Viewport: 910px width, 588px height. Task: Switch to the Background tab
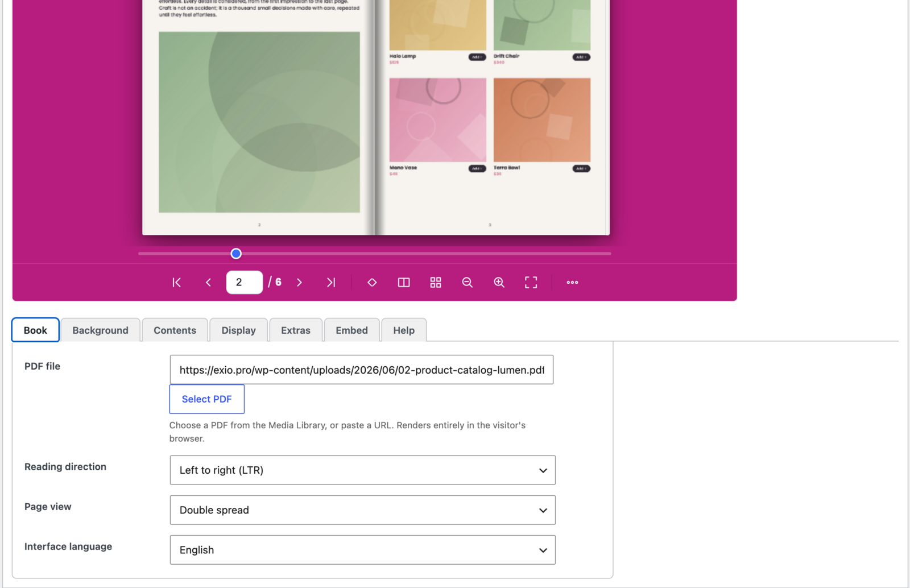(100, 330)
